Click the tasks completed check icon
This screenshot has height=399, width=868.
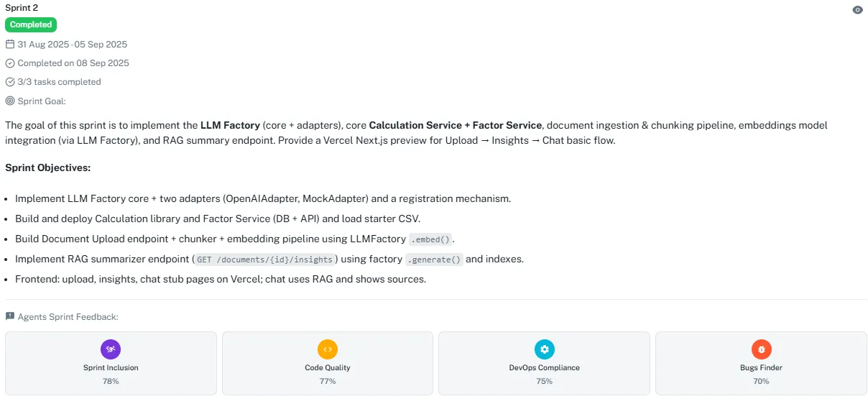coord(10,82)
